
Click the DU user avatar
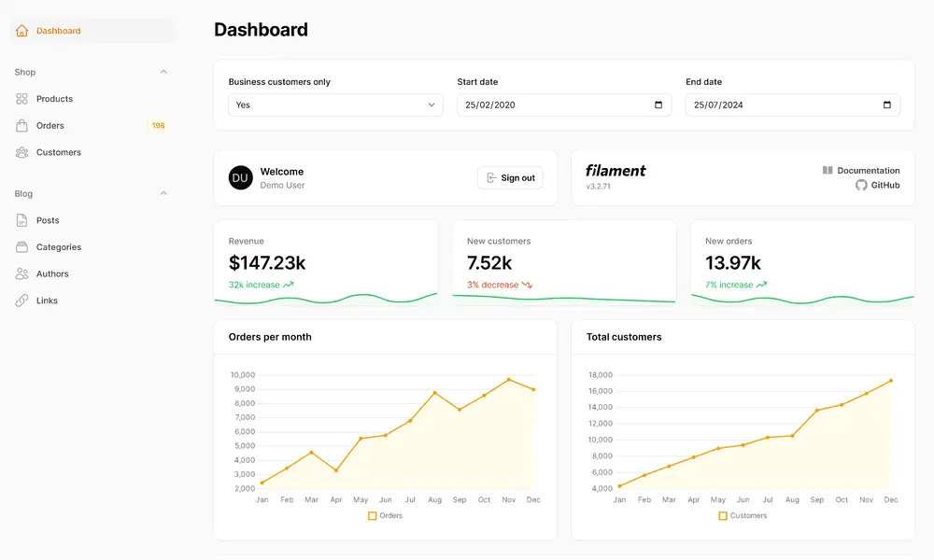[241, 178]
